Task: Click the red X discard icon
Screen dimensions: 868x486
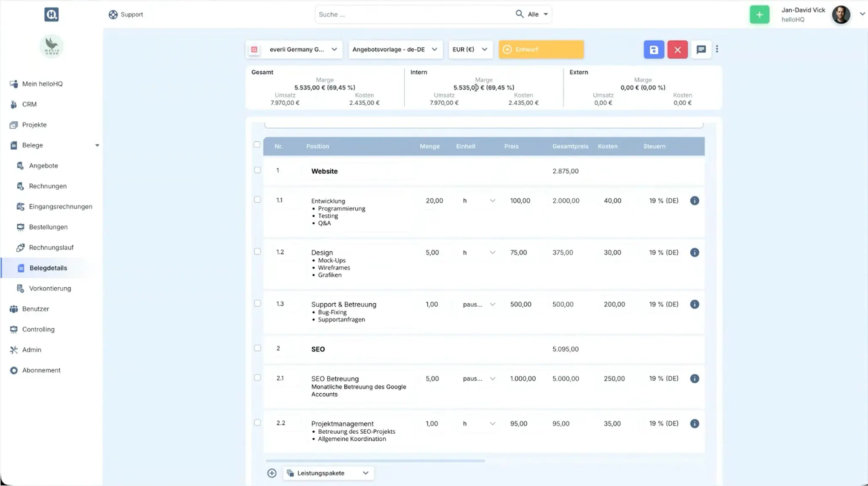Action: tap(677, 50)
